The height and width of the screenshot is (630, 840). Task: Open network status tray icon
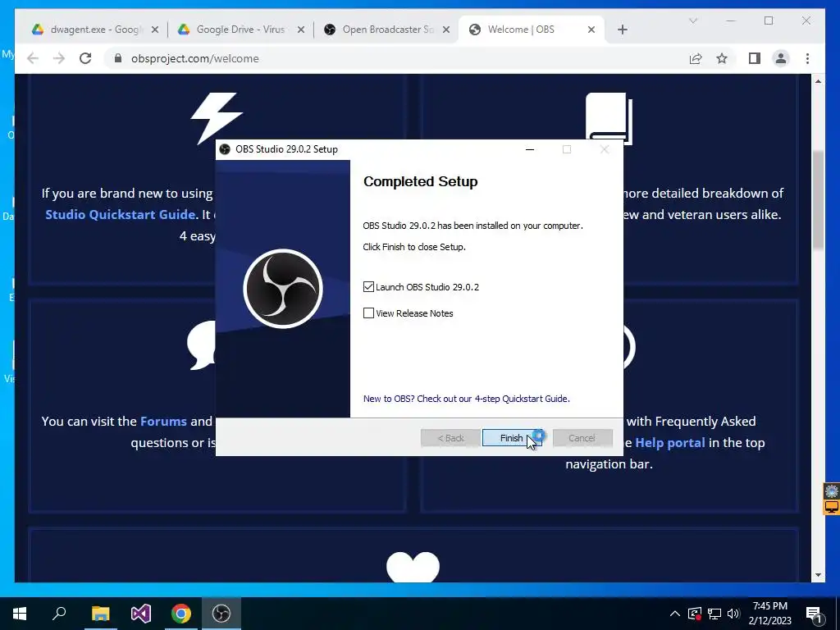[714, 614]
